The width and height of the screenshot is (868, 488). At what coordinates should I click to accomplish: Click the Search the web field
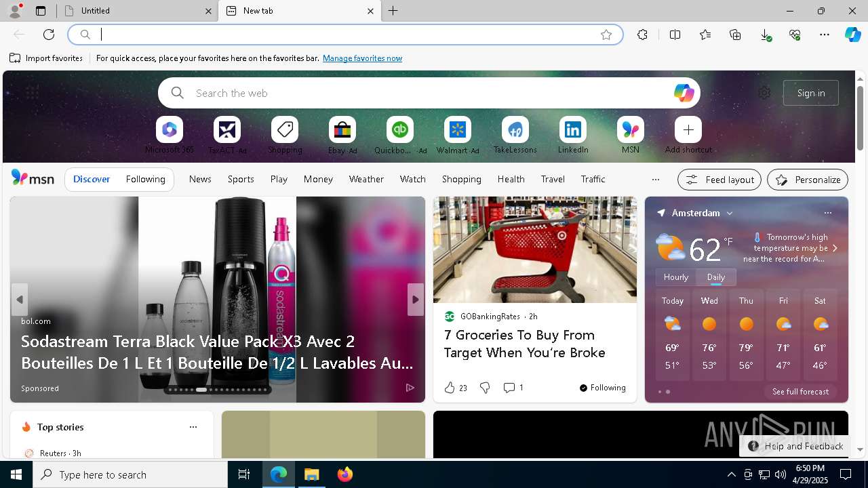(x=429, y=93)
